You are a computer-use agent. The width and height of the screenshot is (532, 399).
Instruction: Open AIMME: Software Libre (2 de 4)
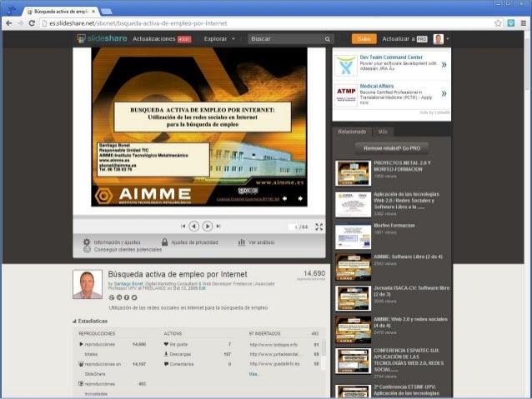pos(408,257)
